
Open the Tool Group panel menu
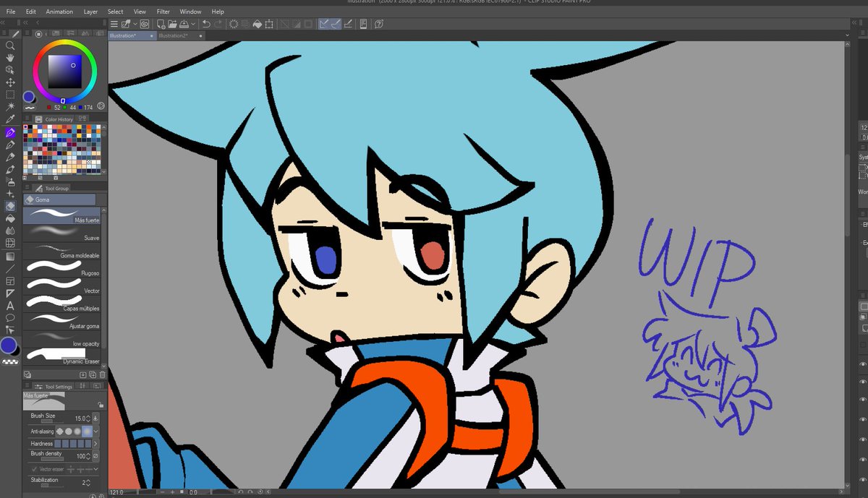pos(27,188)
